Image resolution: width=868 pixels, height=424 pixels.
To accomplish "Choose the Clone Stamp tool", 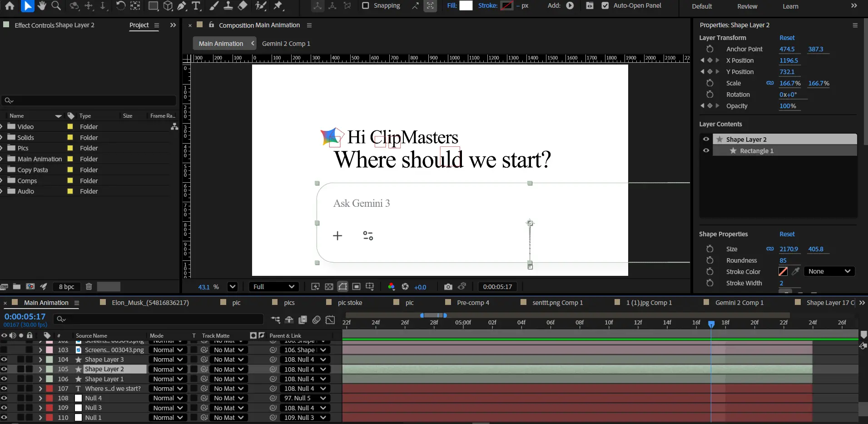I will (228, 6).
